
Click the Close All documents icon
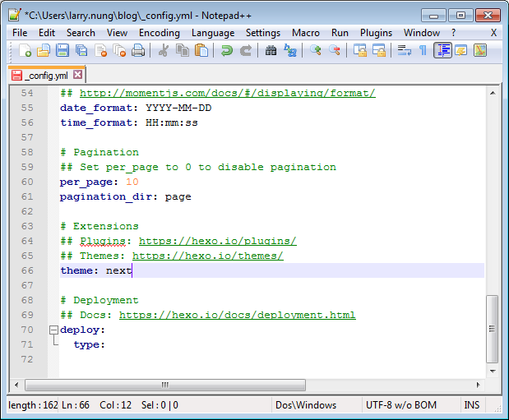119,51
